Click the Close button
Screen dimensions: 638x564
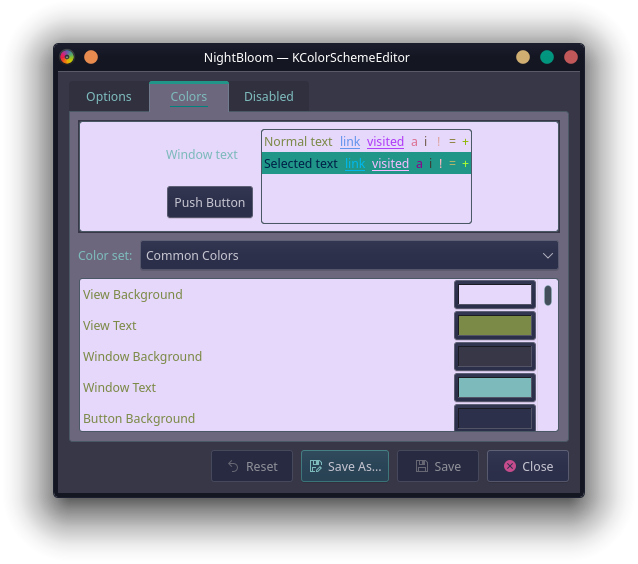(528, 466)
